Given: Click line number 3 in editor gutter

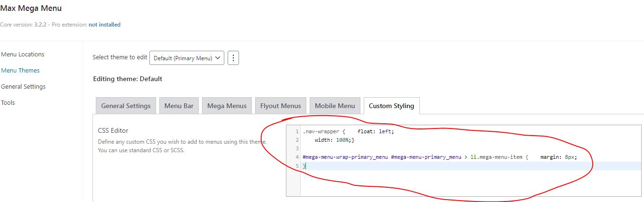Looking at the screenshot, I should [297, 148].
